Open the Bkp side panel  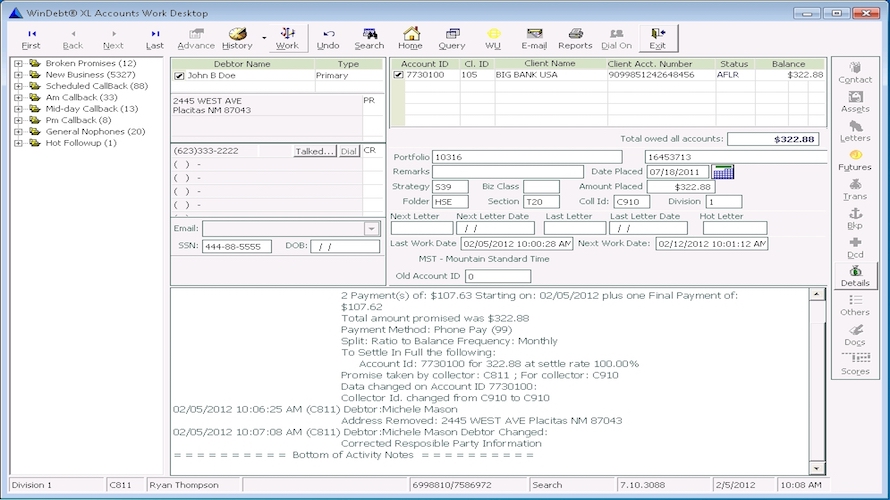tap(855, 219)
